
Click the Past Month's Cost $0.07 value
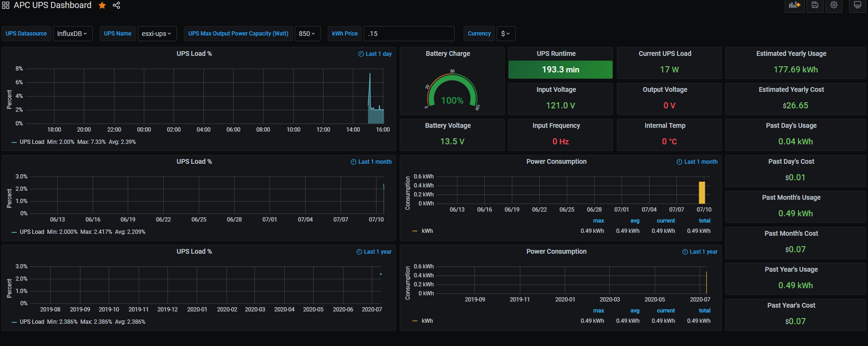pyautogui.click(x=796, y=249)
